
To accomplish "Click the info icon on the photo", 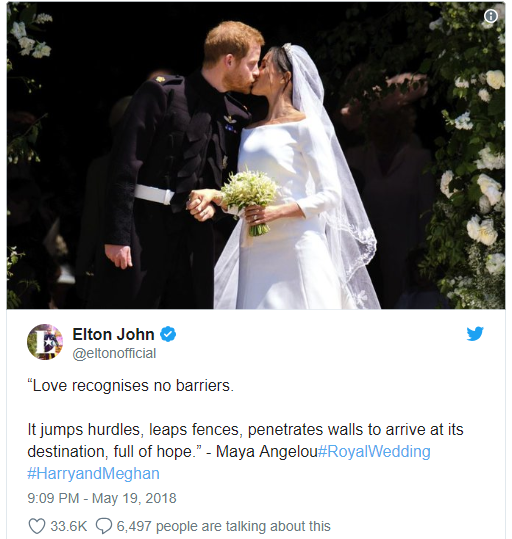I will [x=491, y=16].
